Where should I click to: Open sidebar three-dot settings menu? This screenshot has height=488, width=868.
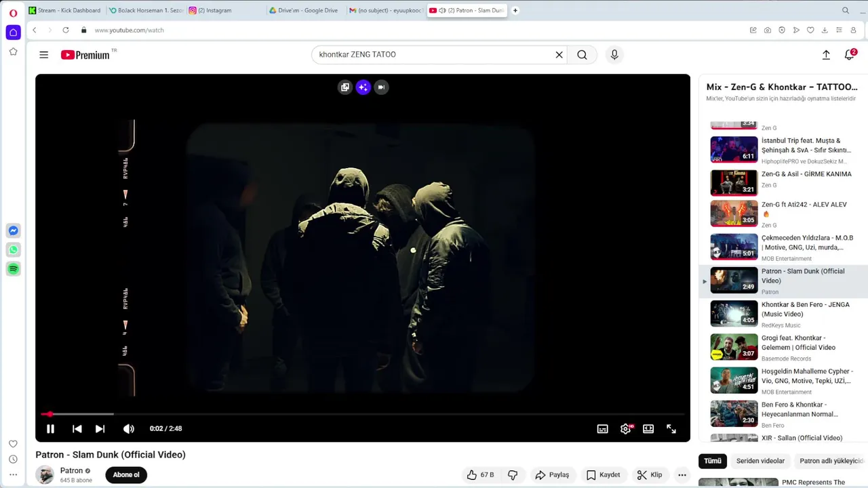[x=13, y=475]
